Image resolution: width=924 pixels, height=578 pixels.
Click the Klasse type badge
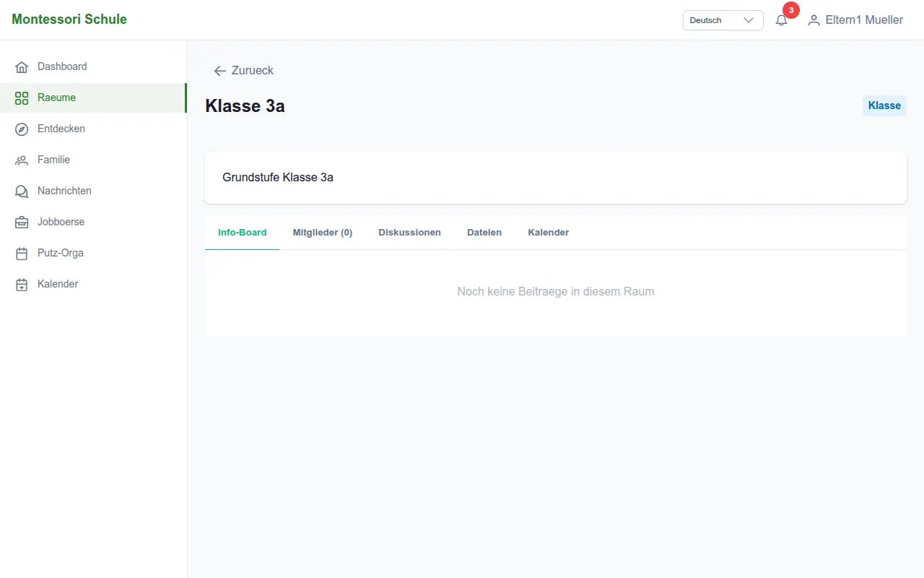[x=884, y=105]
